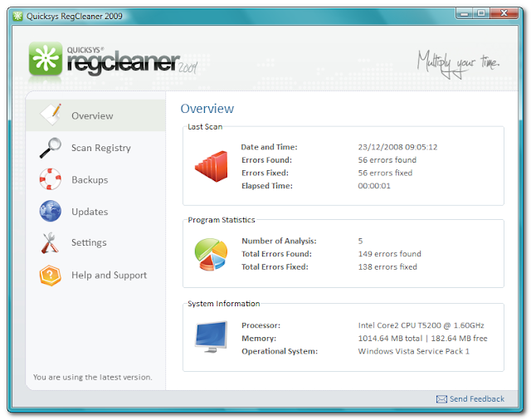The height and width of the screenshot is (420, 531).
Task: Click the envelope icon beside Send Feedback
Action: click(x=441, y=399)
